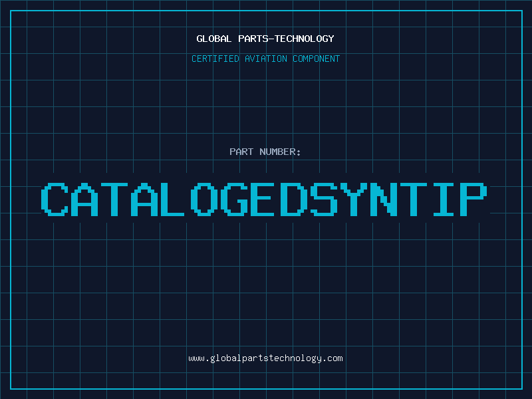Click the PART NUMBER: label

click(265, 152)
